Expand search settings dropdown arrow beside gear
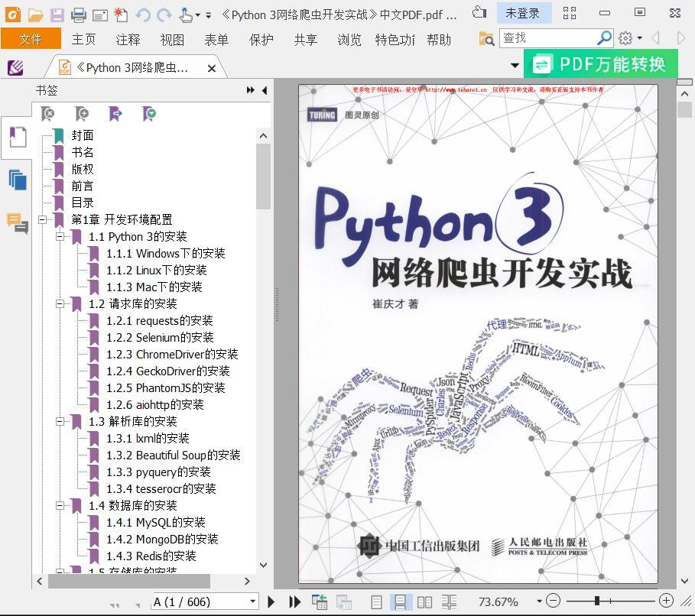 tap(640, 38)
